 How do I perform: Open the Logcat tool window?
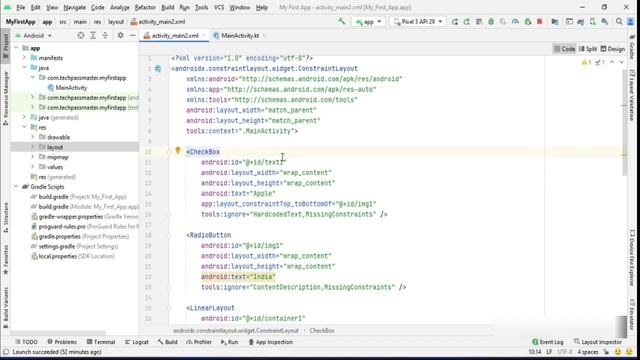137,342
